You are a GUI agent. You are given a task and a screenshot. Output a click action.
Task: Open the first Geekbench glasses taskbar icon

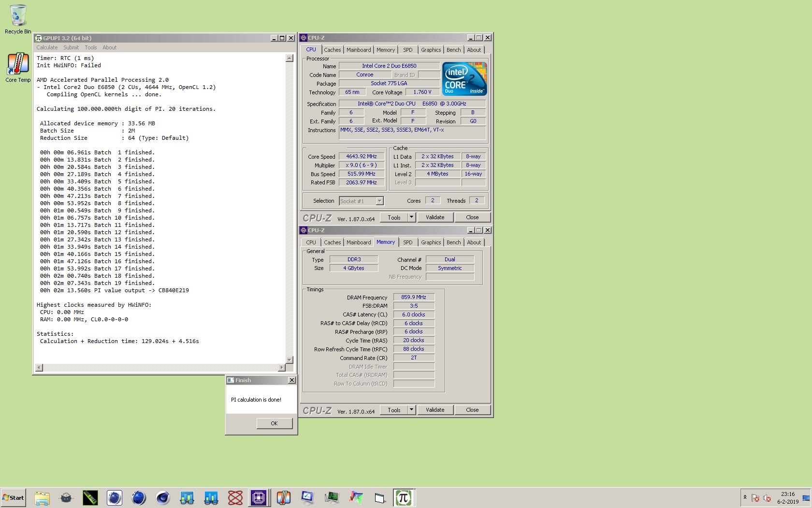point(187,497)
